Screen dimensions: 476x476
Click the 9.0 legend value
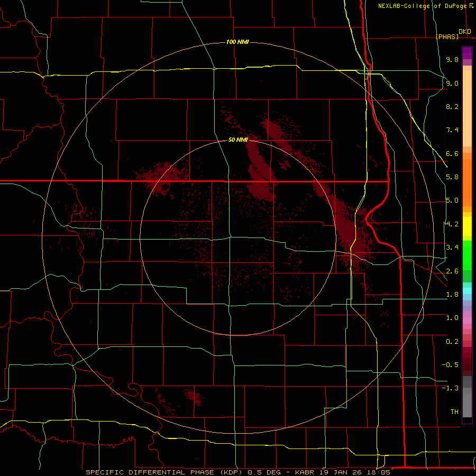(452, 83)
